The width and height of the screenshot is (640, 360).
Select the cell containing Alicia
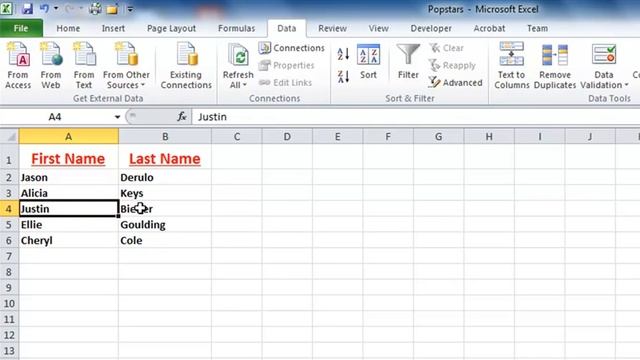pyautogui.click(x=69, y=193)
